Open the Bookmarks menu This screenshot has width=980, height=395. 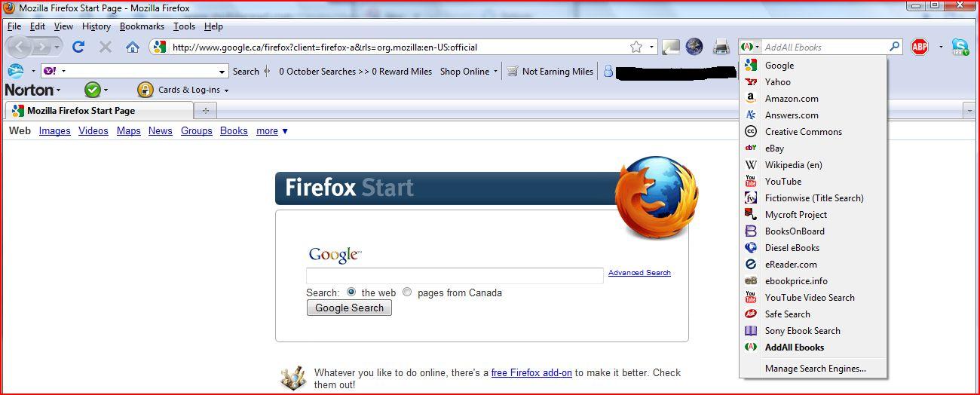142,26
